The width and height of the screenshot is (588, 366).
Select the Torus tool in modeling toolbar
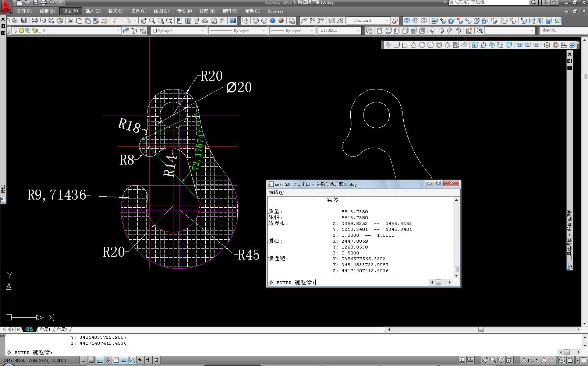[439, 45]
